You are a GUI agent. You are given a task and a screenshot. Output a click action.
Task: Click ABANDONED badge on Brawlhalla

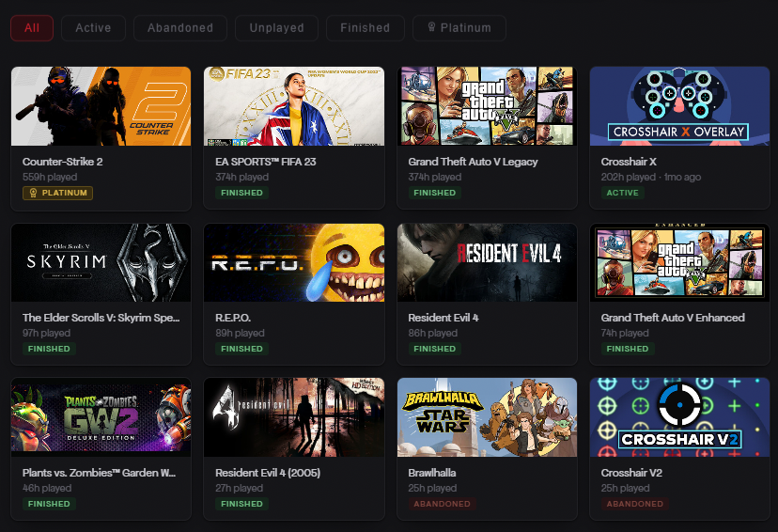click(442, 504)
